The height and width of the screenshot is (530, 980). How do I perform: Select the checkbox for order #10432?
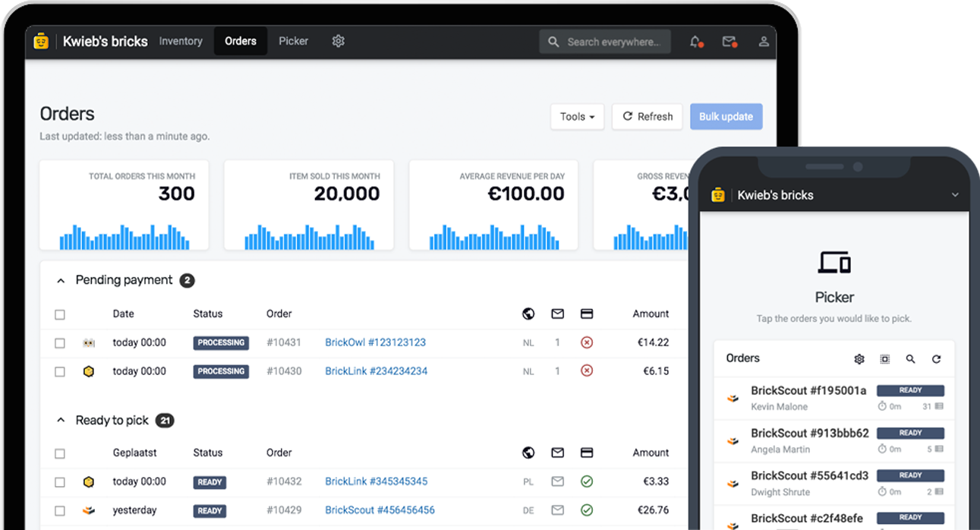[60, 482]
